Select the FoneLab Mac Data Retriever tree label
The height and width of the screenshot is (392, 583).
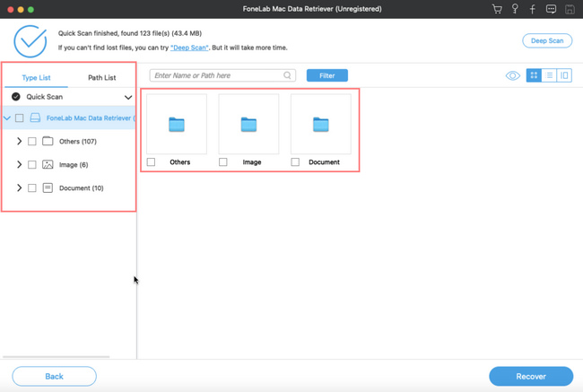(91, 118)
